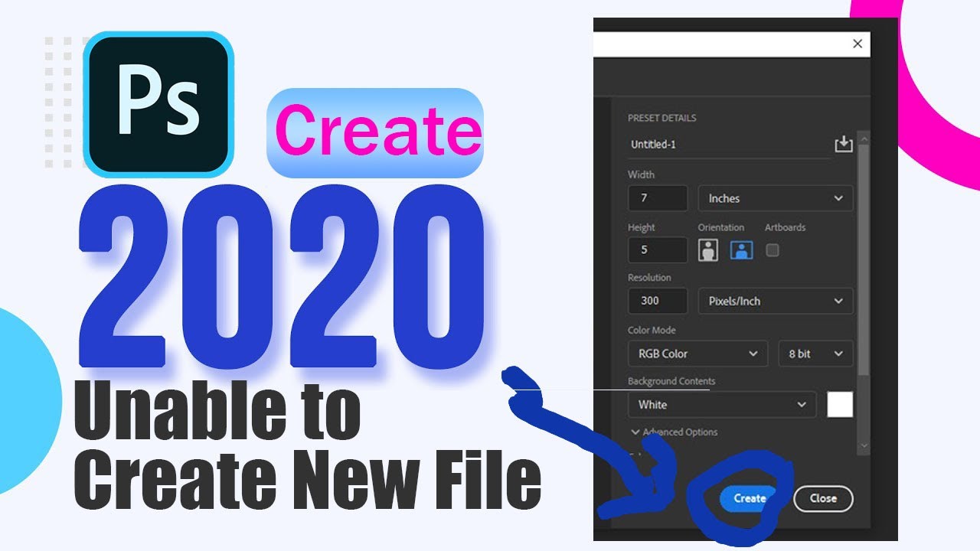Image resolution: width=980 pixels, height=551 pixels.
Task: Open the Inches units dropdown
Action: (775, 198)
